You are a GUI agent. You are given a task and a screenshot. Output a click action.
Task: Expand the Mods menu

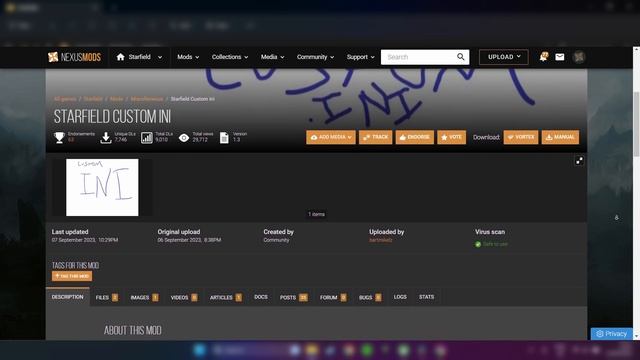[x=188, y=57]
